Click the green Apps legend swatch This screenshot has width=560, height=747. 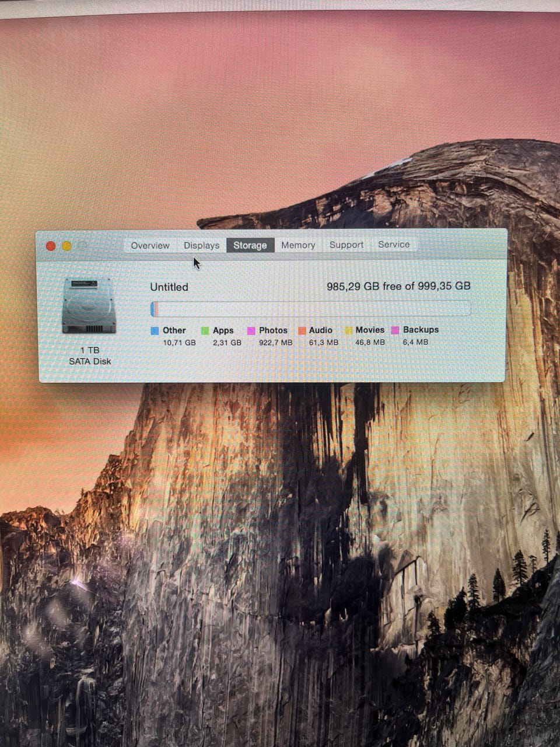205,331
